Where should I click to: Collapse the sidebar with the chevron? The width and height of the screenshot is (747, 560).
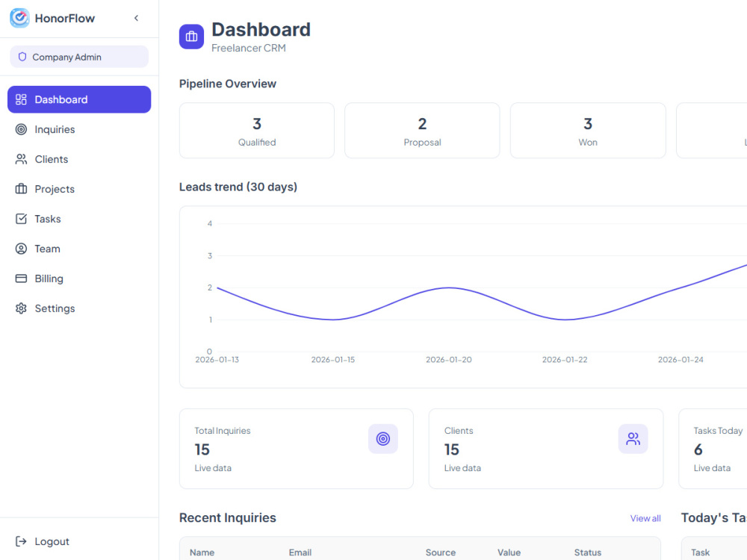coord(136,18)
